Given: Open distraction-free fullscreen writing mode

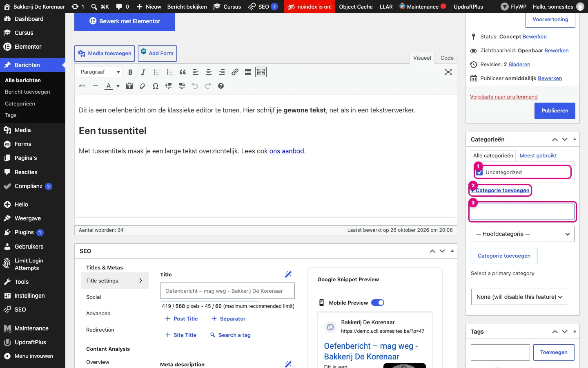Looking at the screenshot, I should [448, 72].
